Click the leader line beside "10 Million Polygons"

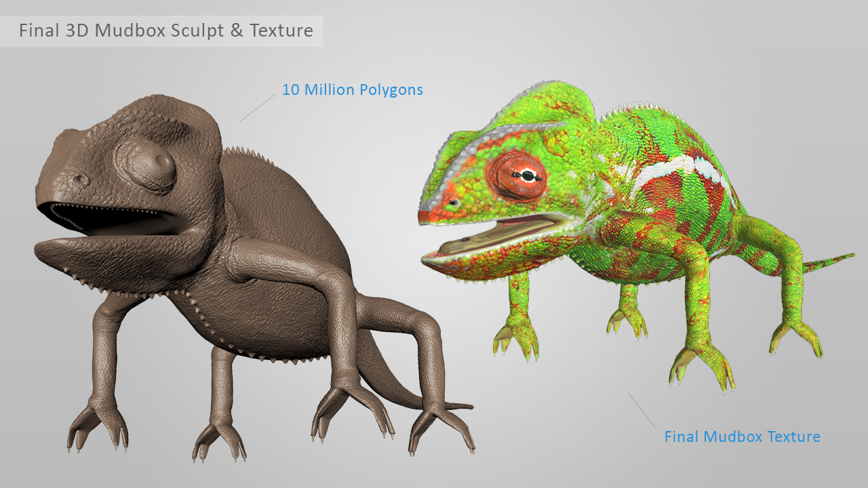click(x=257, y=108)
